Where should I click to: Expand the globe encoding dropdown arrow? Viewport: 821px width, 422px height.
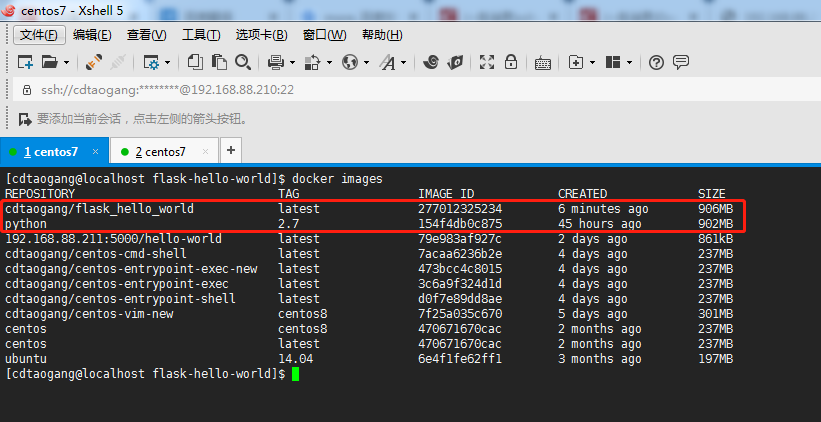pos(366,63)
